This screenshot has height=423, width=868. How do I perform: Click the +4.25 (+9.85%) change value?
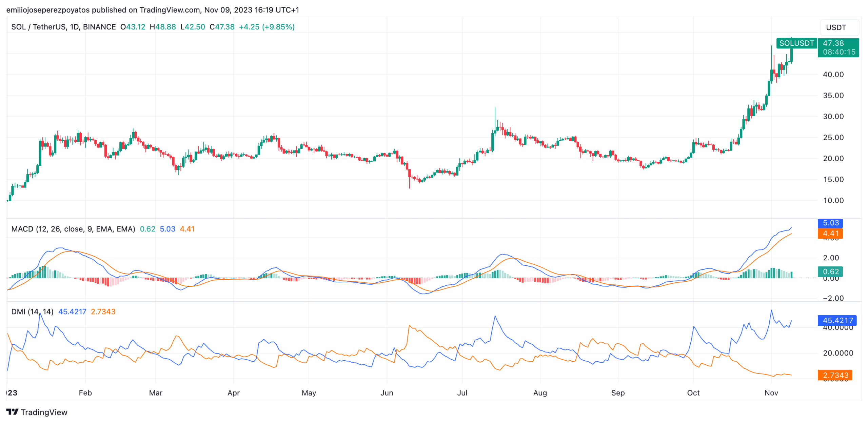[267, 27]
